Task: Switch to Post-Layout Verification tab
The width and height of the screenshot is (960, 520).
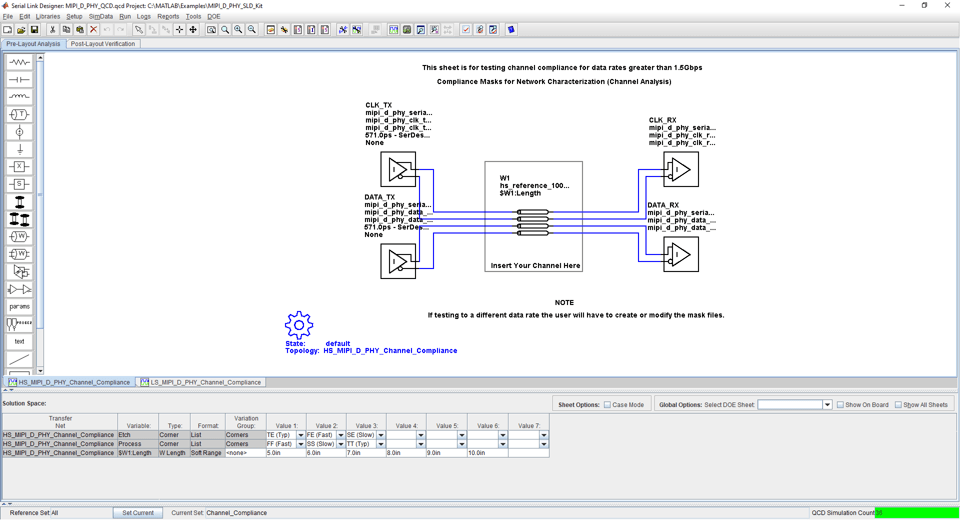Action: [x=103, y=44]
